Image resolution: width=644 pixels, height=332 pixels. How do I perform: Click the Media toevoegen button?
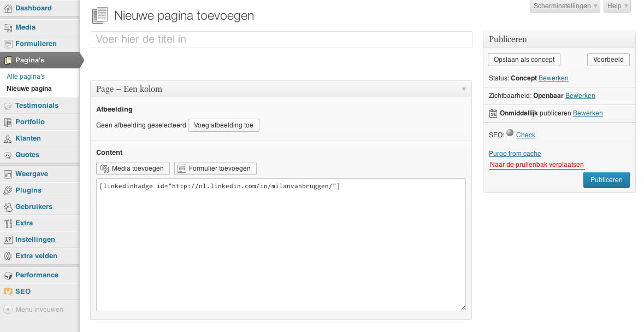point(133,168)
